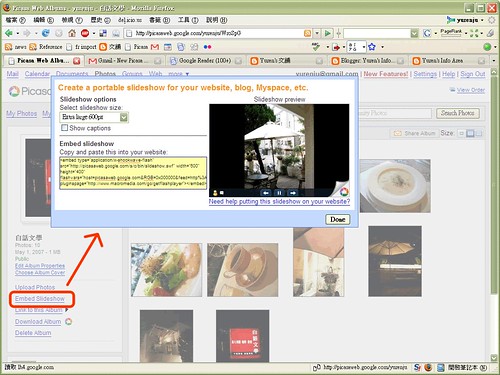Toggle the Show captions checkbox
Image resolution: width=500 pixels, height=375 pixels.
coord(64,128)
